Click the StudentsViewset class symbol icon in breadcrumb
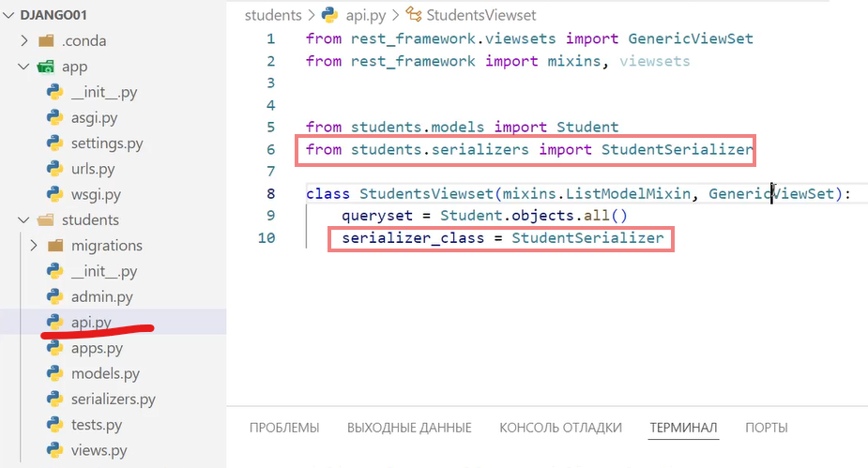 tap(413, 15)
